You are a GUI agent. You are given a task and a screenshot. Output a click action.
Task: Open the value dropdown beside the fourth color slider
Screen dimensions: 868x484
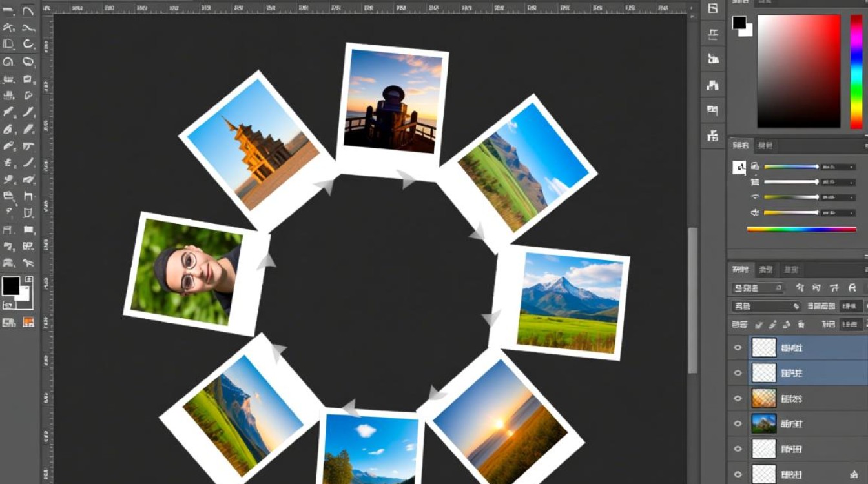coord(838,212)
